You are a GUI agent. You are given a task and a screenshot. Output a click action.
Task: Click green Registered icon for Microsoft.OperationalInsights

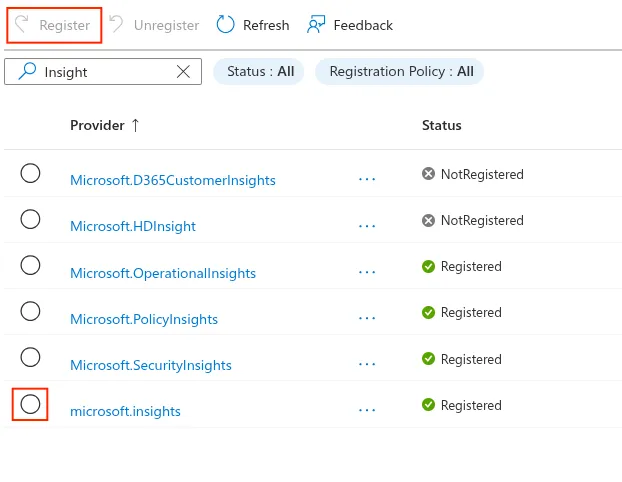[428, 266]
